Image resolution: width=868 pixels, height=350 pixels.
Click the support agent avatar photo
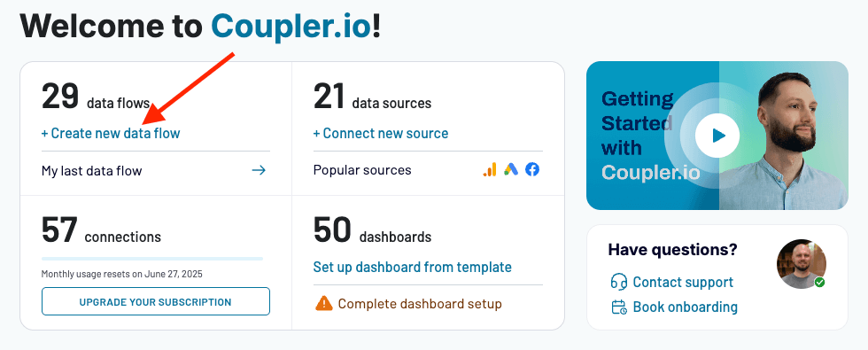pyautogui.click(x=801, y=264)
